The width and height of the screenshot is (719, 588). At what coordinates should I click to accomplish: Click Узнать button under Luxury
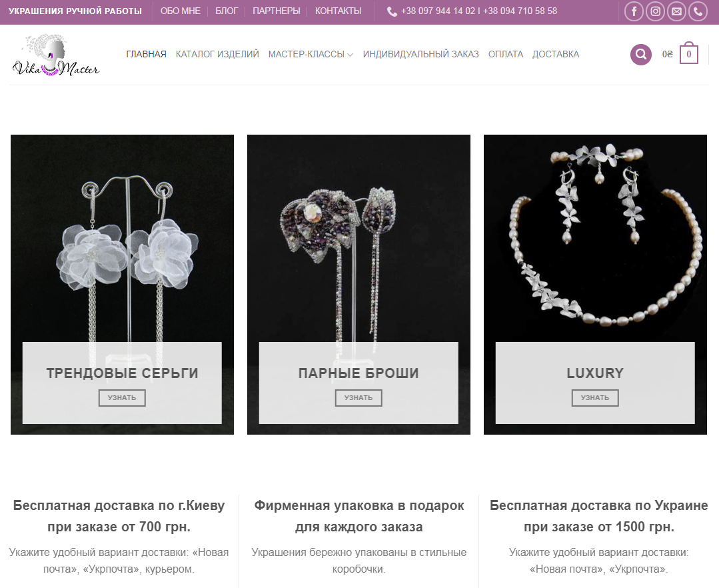pyautogui.click(x=595, y=397)
